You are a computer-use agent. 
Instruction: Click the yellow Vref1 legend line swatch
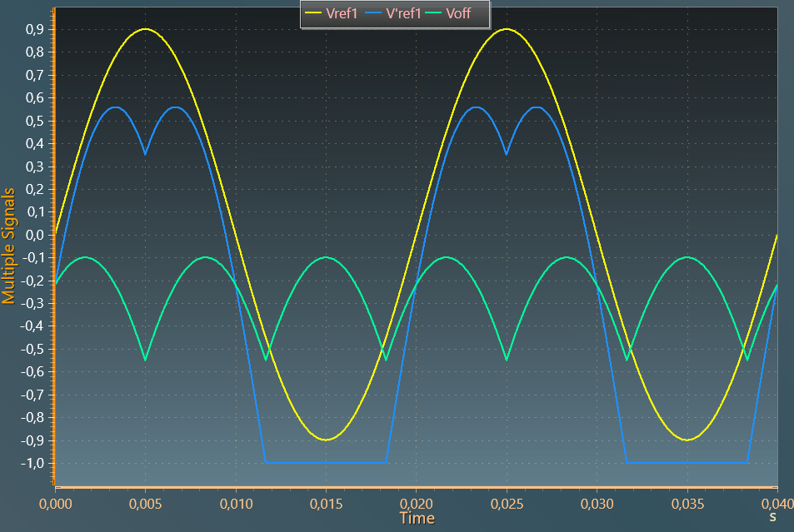point(314,13)
